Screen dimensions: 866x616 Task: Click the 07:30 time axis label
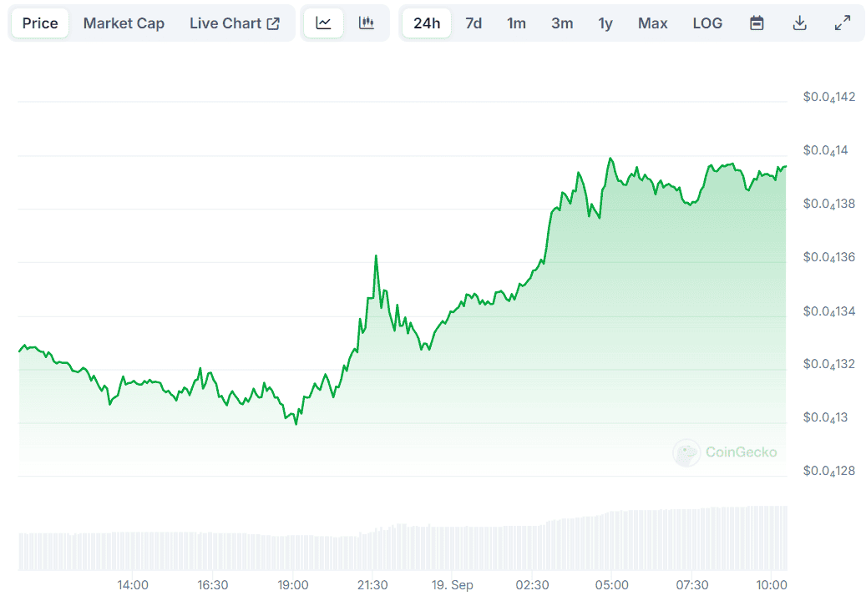(x=692, y=585)
